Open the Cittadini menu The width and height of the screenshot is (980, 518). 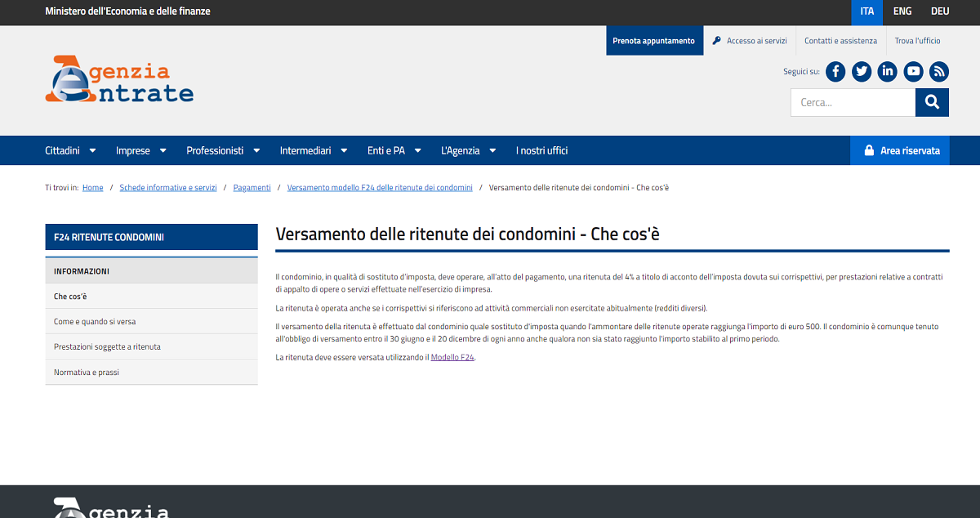pos(62,150)
